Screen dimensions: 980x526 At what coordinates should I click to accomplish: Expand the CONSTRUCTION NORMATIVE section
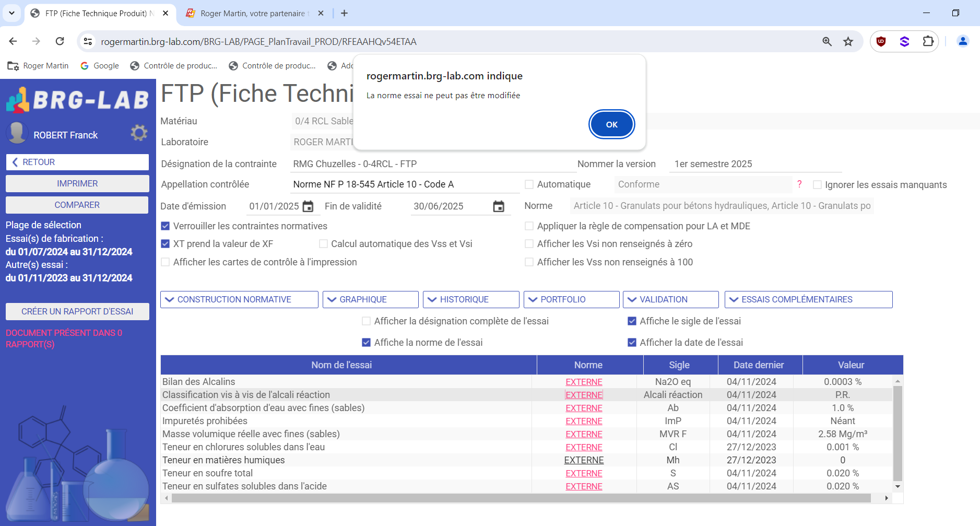(239, 299)
